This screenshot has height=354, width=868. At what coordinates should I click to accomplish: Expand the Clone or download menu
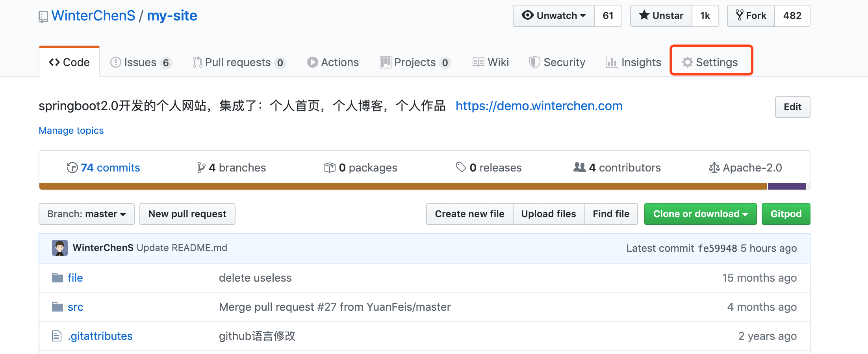(700, 214)
